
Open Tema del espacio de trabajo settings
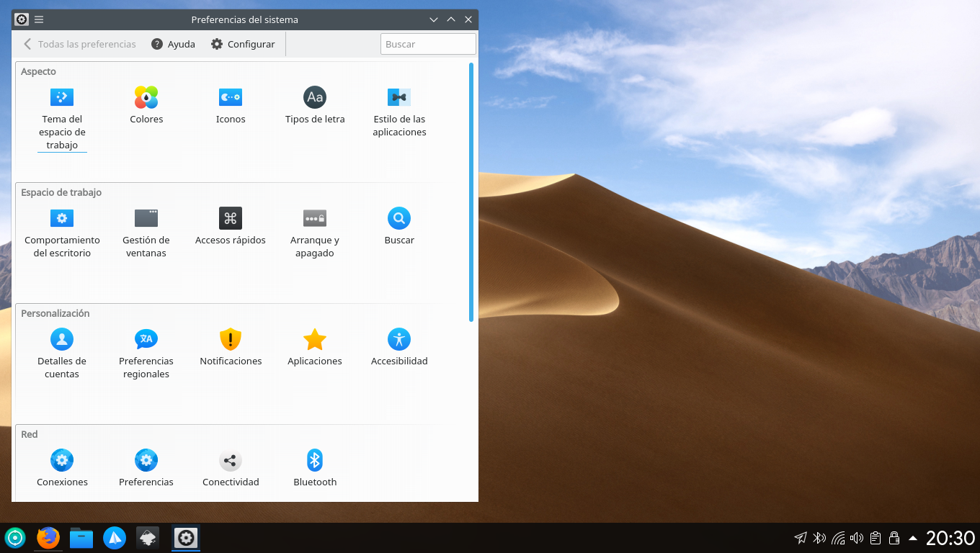pyautogui.click(x=62, y=118)
